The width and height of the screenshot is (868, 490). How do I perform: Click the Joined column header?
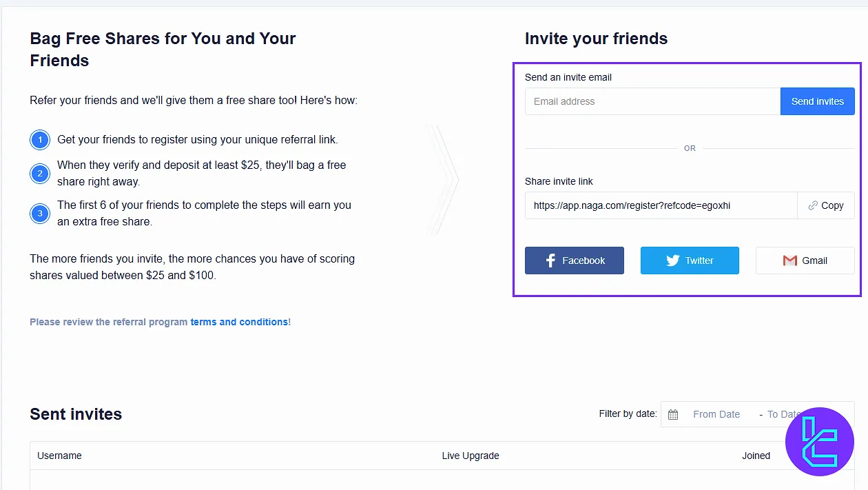[x=756, y=456]
